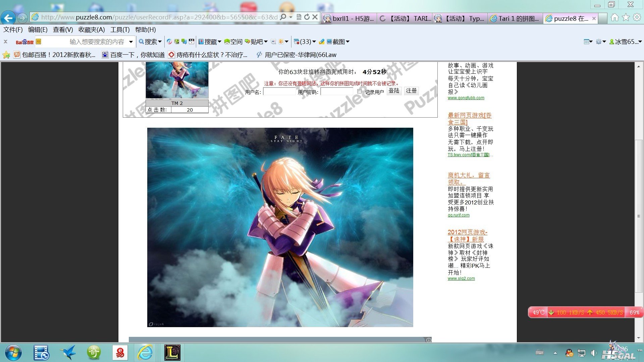Open the Baidu search box suggestions dropdown
Image resolution: width=644 pixels, height=362 pixels.
131,42
